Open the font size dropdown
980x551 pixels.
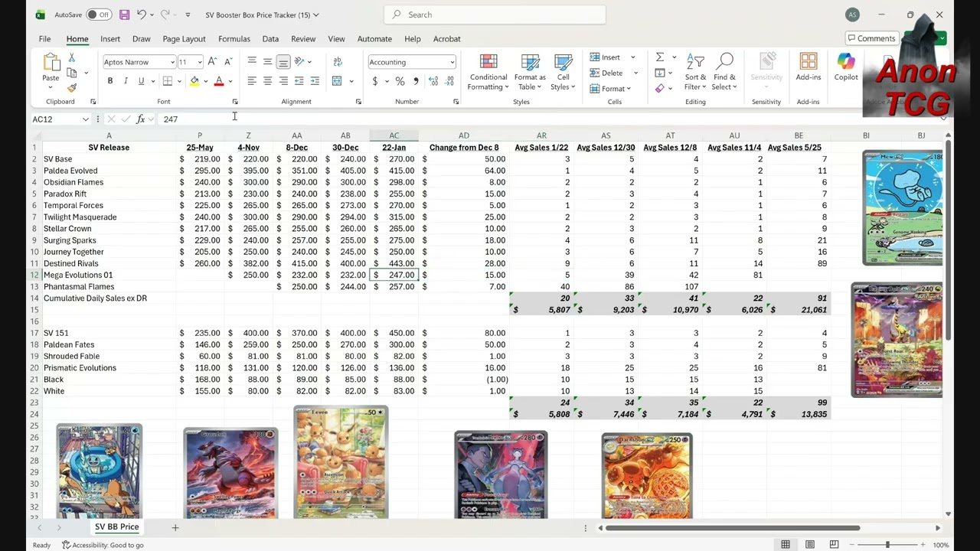tap(200, 62)
